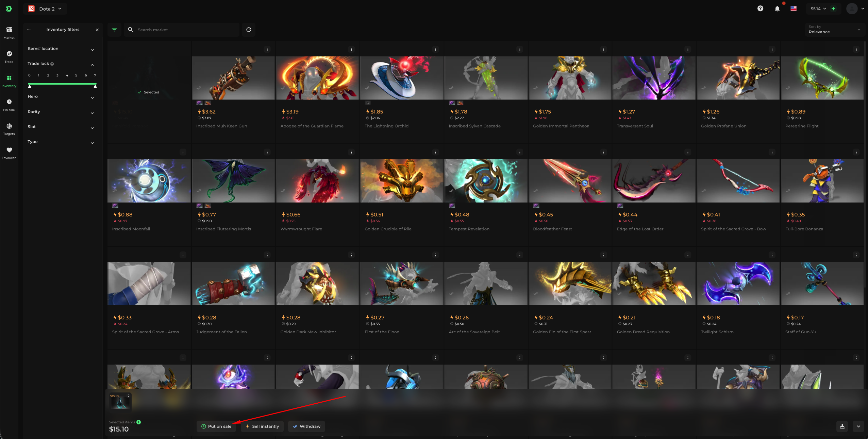Open options menu for Tempest Revelation

520,152
